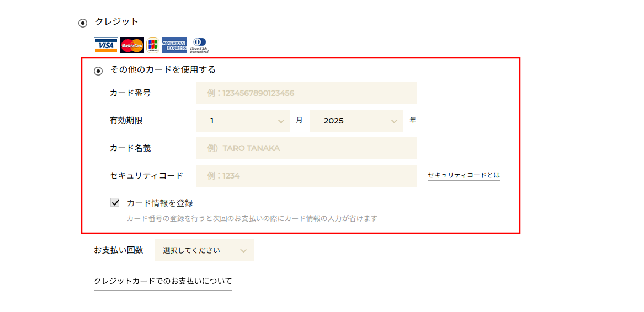
Task: Click the year dropdown chevron arrow
Action: (395, 121)
